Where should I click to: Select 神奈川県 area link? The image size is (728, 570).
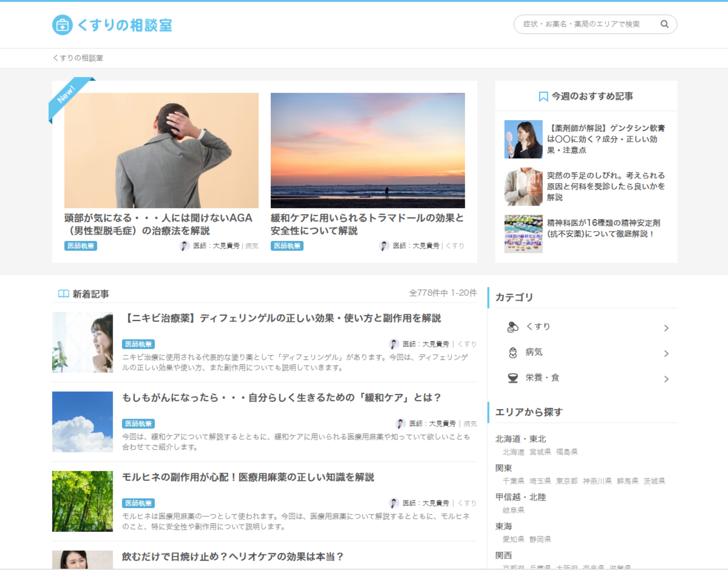pyautogui.click(x=597, y=481)
